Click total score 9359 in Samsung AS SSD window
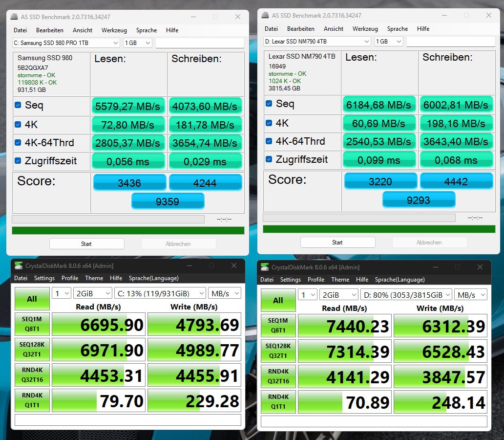Screen dimensions: 504x440 click(x=168, y=201)
